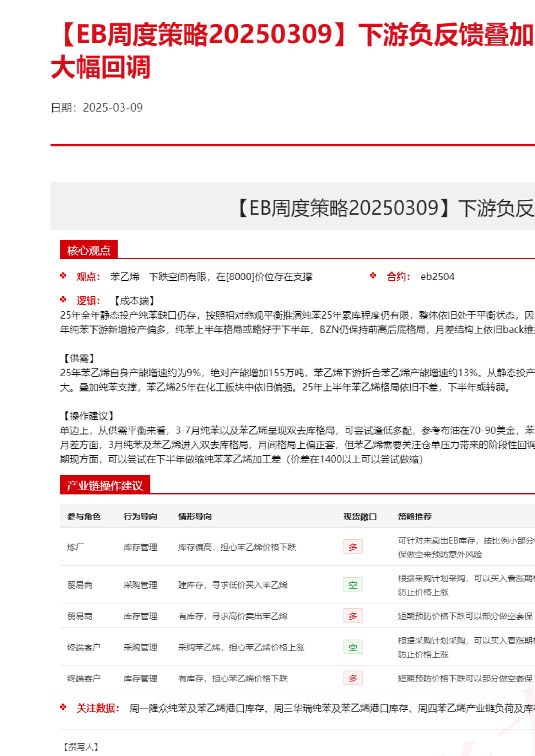Click the red diamond bullet before 合约

tap(373, 276)
